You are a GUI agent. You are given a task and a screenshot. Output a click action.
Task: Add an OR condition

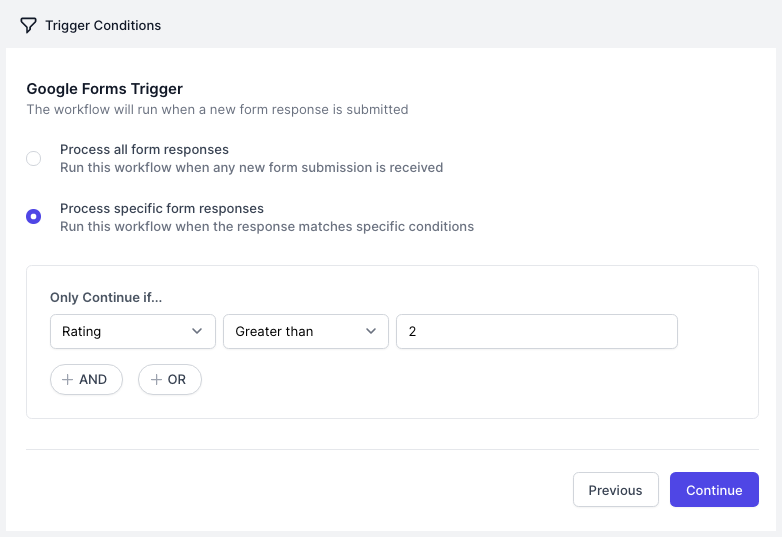tap(170, 379)
